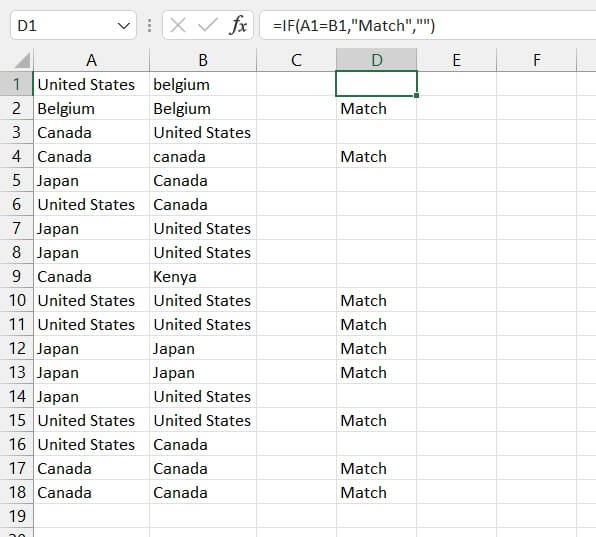This screenshot has height=537, width=596.
Task: Click the Match result in row 12
Action: [x=376, y=348]
